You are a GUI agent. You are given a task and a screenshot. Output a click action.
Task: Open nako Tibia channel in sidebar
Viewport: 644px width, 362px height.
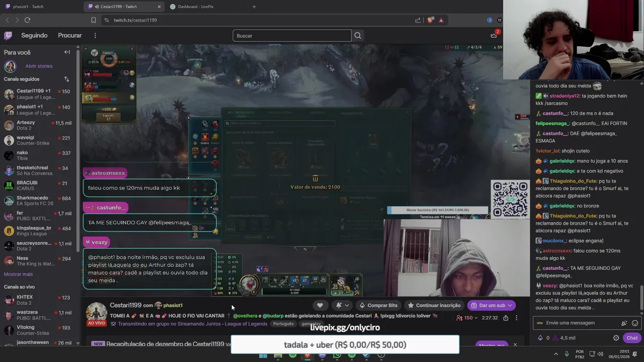point(39,155)
